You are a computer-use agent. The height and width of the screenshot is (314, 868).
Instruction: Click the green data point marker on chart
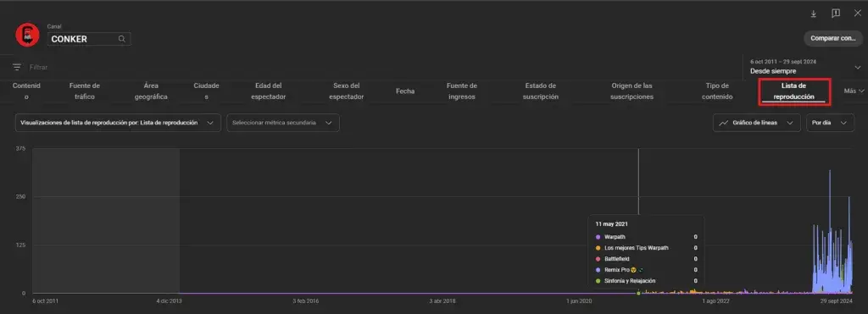tap(638, 293)
